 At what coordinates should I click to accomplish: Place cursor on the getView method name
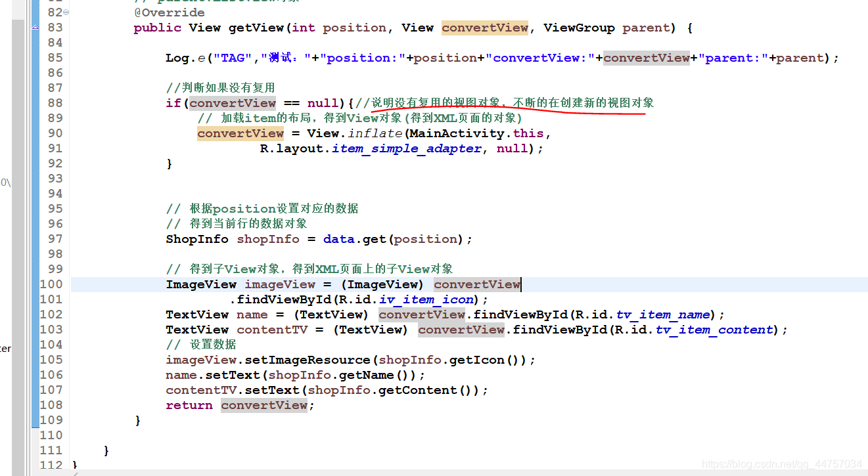pos(256,28)
